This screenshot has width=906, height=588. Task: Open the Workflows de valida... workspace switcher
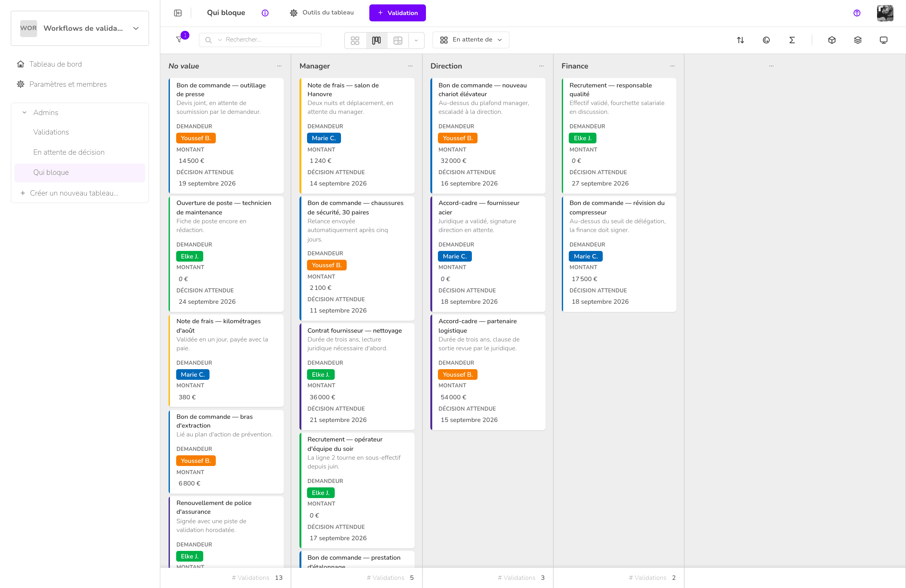80,28
